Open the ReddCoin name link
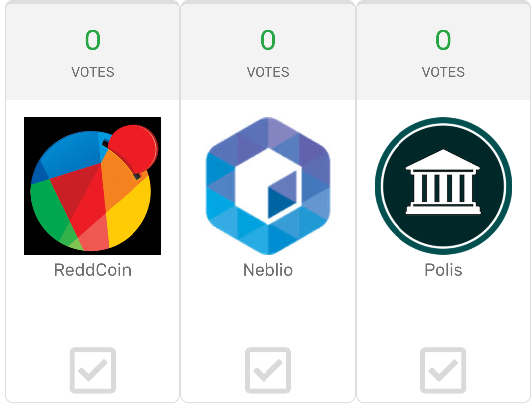Screen dimensions: 532x406 [93, 270]
